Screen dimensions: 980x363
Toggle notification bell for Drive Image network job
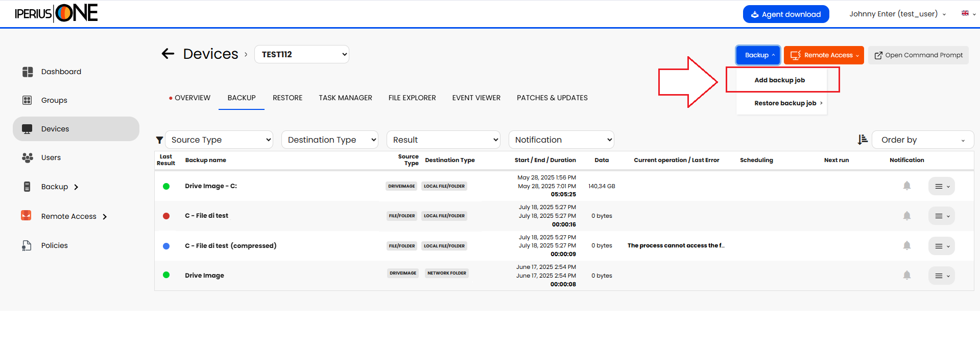tap(906, 276)
